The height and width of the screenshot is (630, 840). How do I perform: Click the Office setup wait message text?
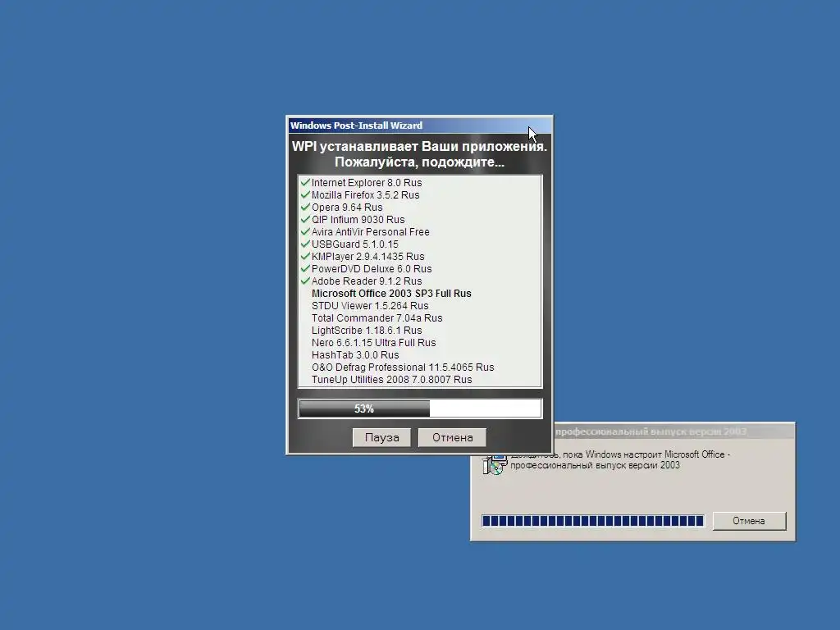620,459
